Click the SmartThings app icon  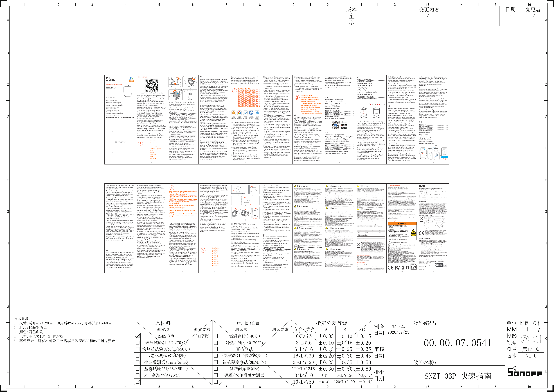(x=251, y=112)
